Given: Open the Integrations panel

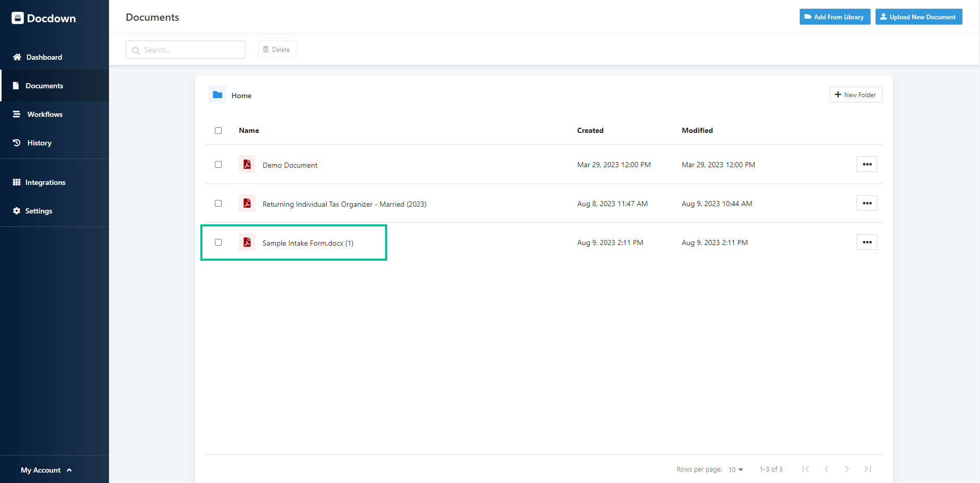Looking at the screenshot, I should click(x=46, y=182).
